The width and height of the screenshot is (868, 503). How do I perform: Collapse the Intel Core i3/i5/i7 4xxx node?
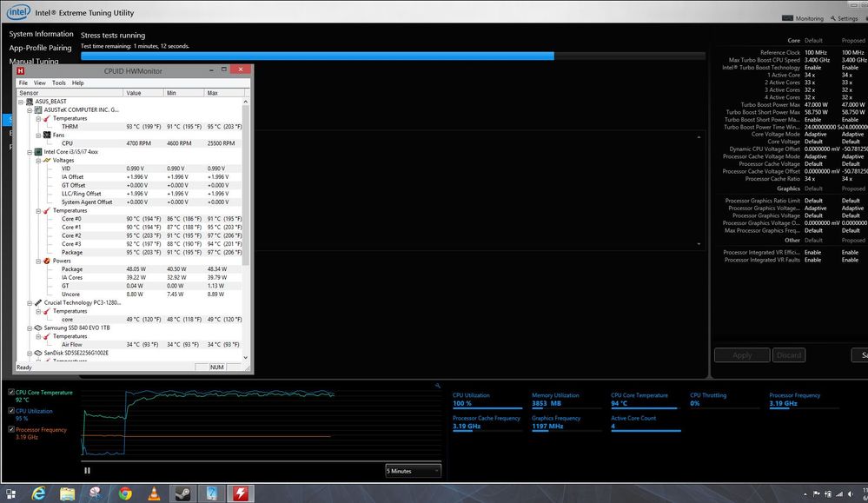point(30,152)
